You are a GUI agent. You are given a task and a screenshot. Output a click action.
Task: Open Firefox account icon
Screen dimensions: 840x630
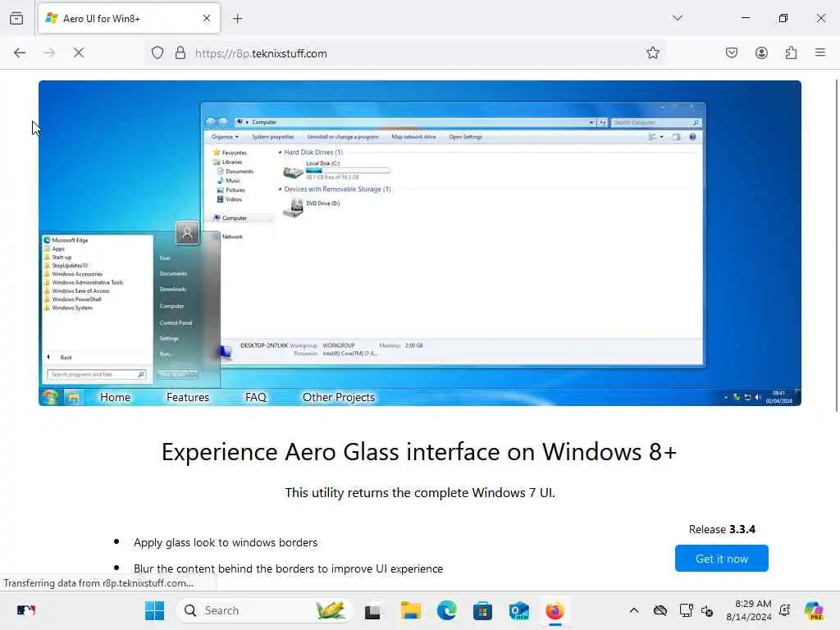(x=761, y=52)
